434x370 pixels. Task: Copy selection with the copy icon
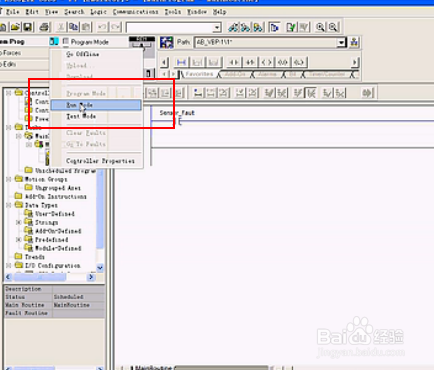[74, 27]
